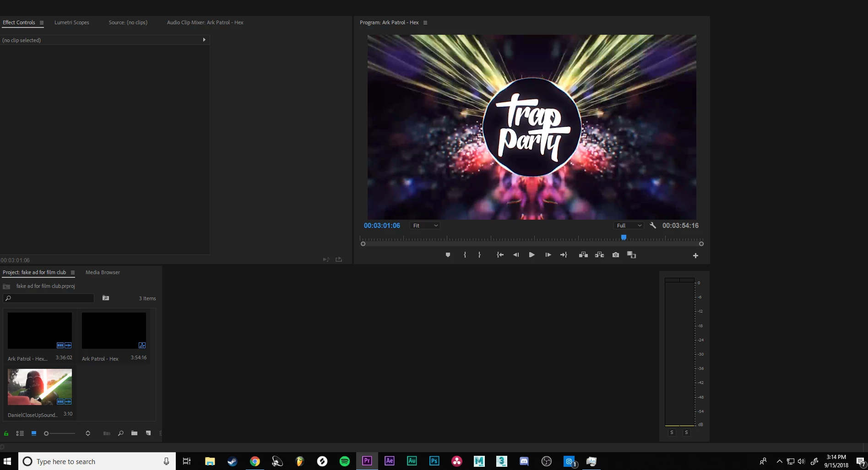Image resolution: width=868 pixels, height=470 pixels.
Task: Navigate up to parent bin folder icon
Action: (x=6, y=286)
